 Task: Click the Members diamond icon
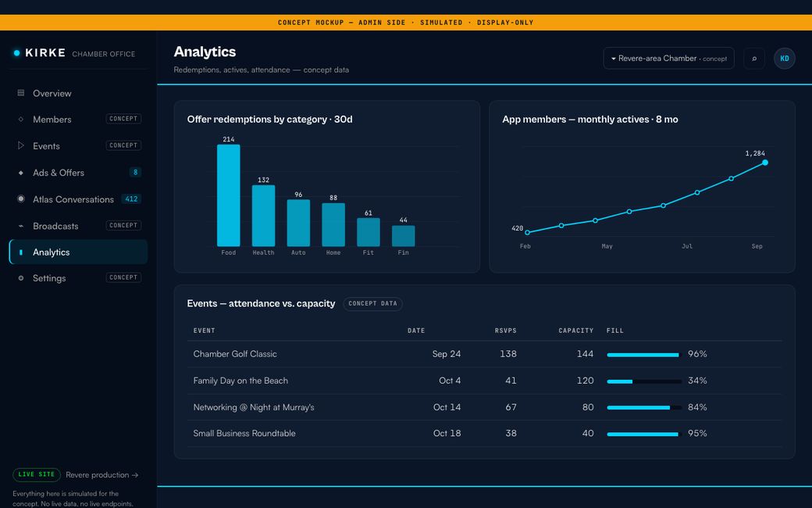point(21,120)
